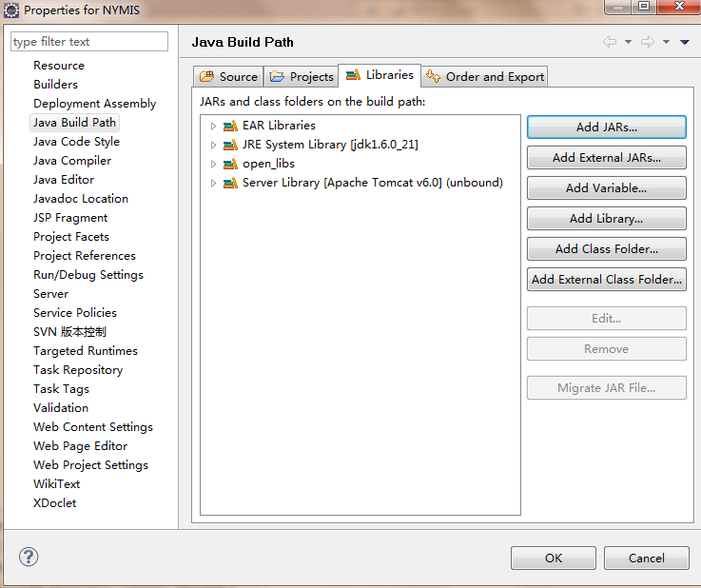Select JSP Fragment entry
This screenshot has height=588, width=701.
70,218
